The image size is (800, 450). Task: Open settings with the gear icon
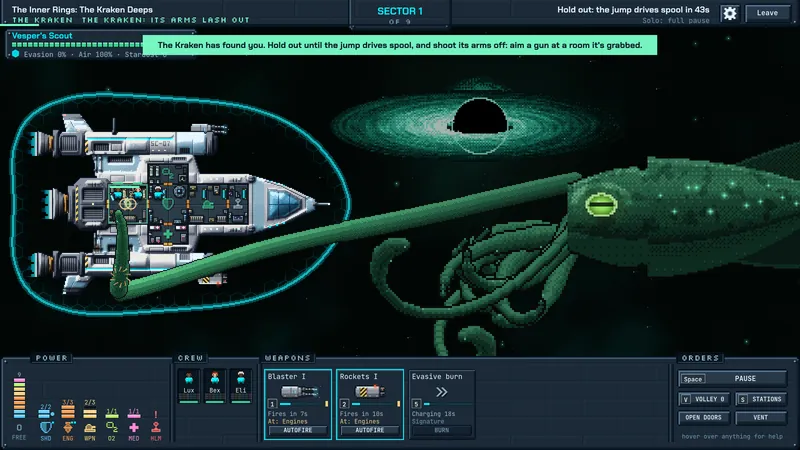coord(730,13)
